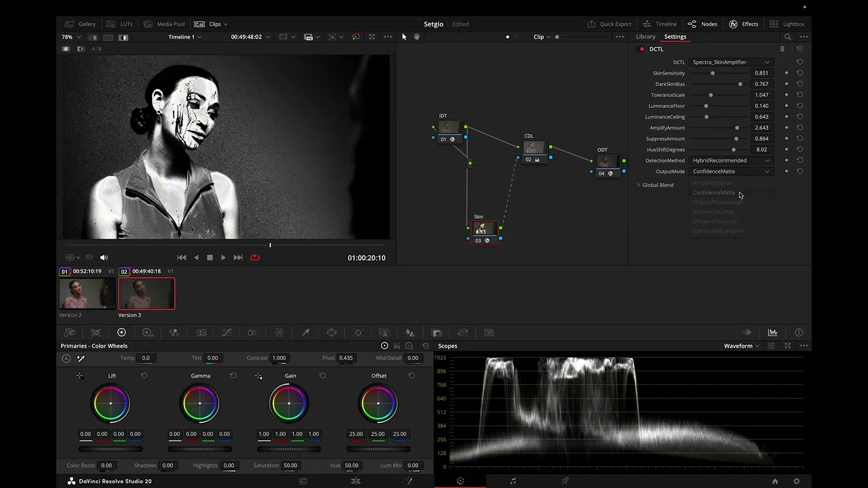The image size is (868, 488).
Task: Enable auto color balance A button
Action: (x=66, y=358)
